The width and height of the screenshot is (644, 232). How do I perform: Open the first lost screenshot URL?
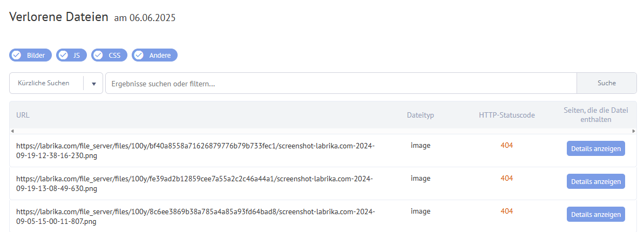[195, 151]
